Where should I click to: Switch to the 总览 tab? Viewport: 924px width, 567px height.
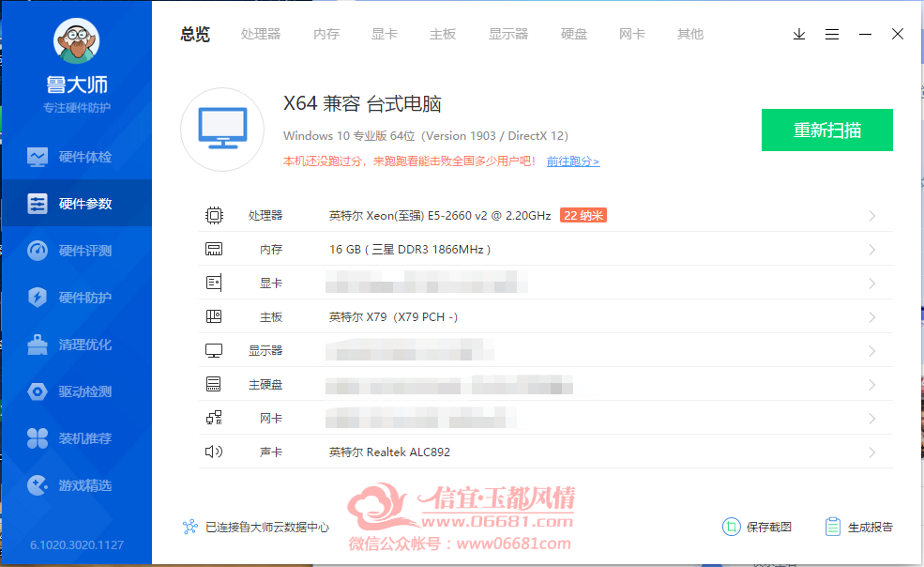(x=195, y=34)
